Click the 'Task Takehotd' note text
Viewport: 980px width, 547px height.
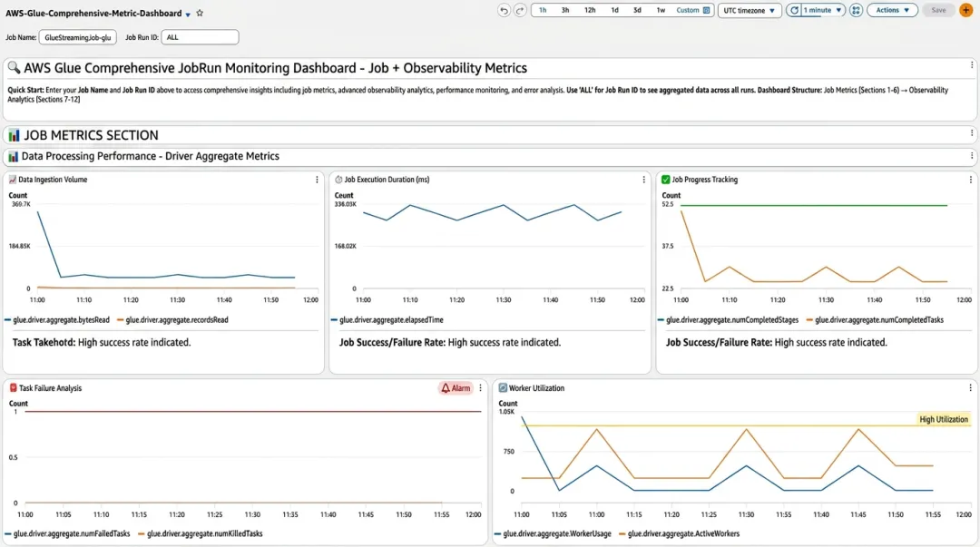[x=102, y=343]
